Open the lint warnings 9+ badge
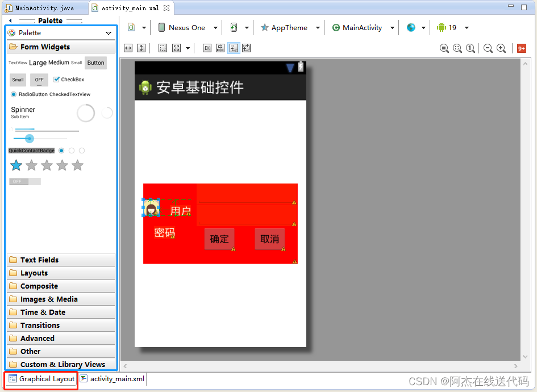 [x=522, y=48]
